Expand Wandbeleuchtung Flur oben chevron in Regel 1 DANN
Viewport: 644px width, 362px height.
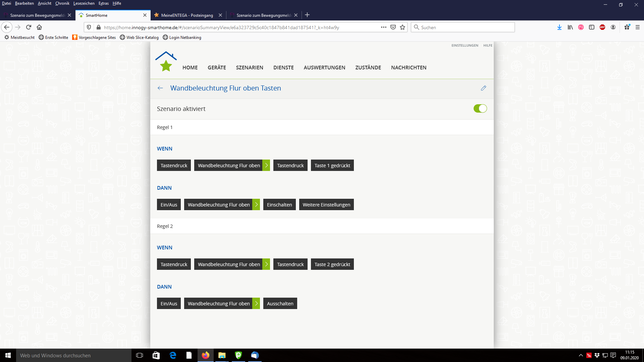point(256,204)
